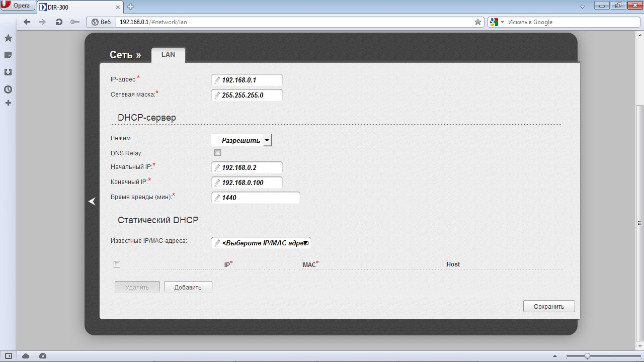Screen dimensions: 644x362
Task: Click the Веб site badge
Action: pyautogui.click(x=101, y=22)
